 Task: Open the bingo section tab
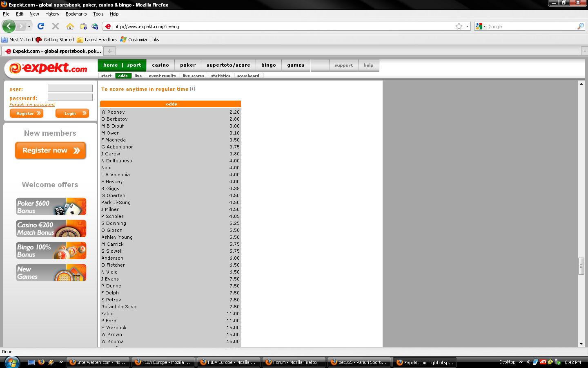pos(269,65)
